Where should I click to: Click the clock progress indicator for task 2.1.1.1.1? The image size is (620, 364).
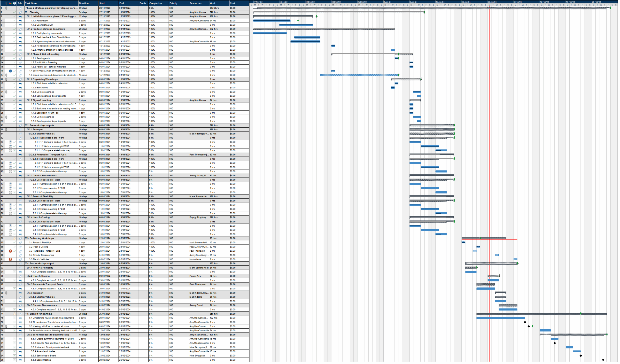(11, 142)
